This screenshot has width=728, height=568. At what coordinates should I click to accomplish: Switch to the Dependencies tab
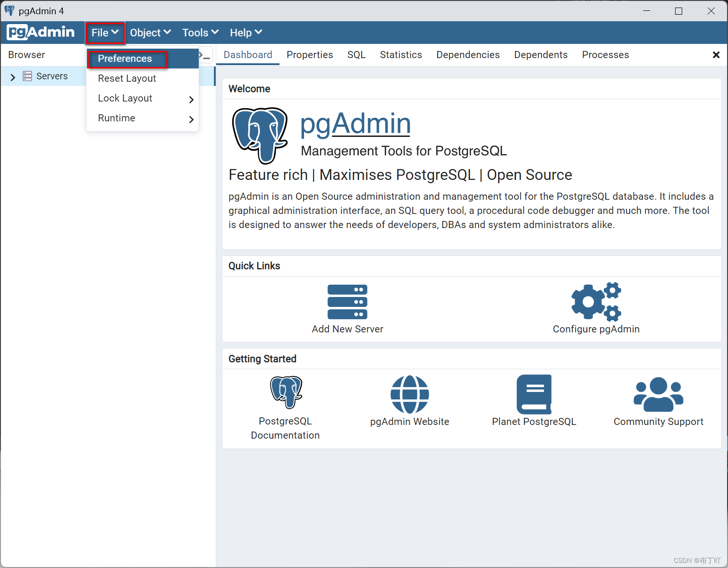click(468, 55)
